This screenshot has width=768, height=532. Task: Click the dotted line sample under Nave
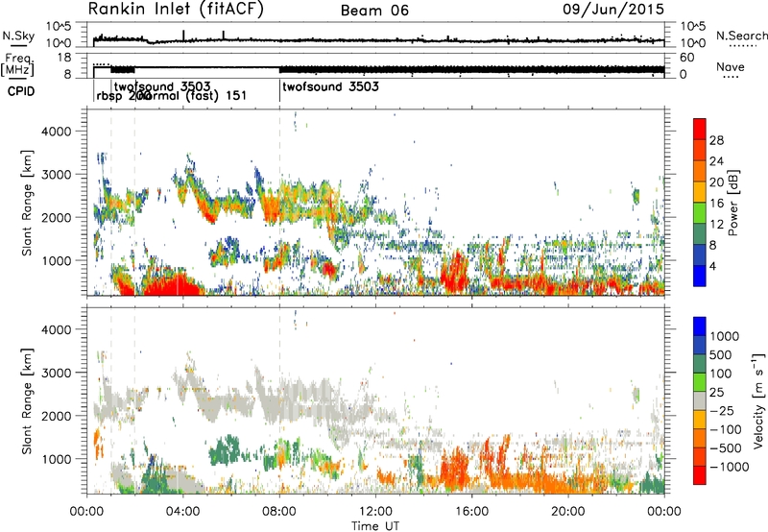[731, 78]
